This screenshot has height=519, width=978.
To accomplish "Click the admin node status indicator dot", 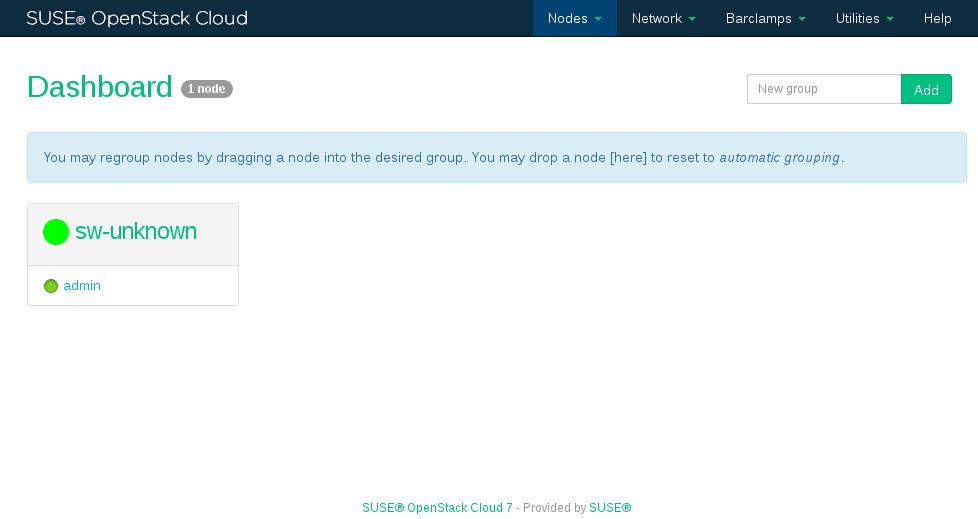I will click(x=51, y=286).
